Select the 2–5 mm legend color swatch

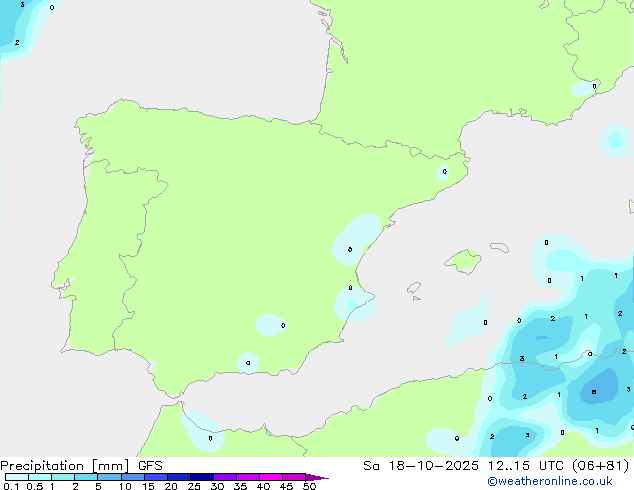point(86,477)
